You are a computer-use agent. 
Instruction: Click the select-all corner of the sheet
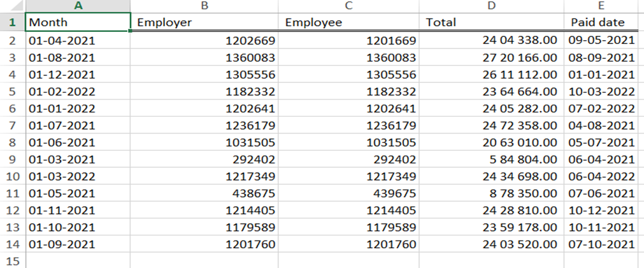[x=12, y=6]
